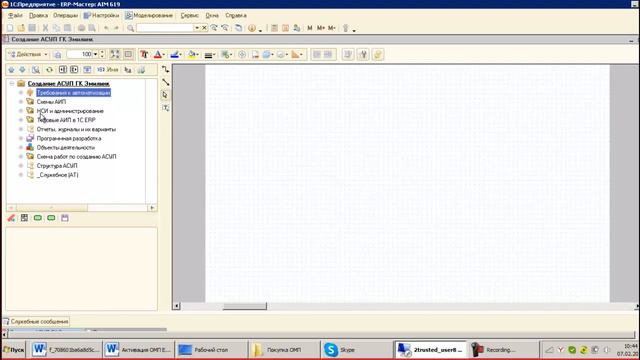Toggle the page view button next to fit-zoom
640x360 pixels.
point(128,54)
